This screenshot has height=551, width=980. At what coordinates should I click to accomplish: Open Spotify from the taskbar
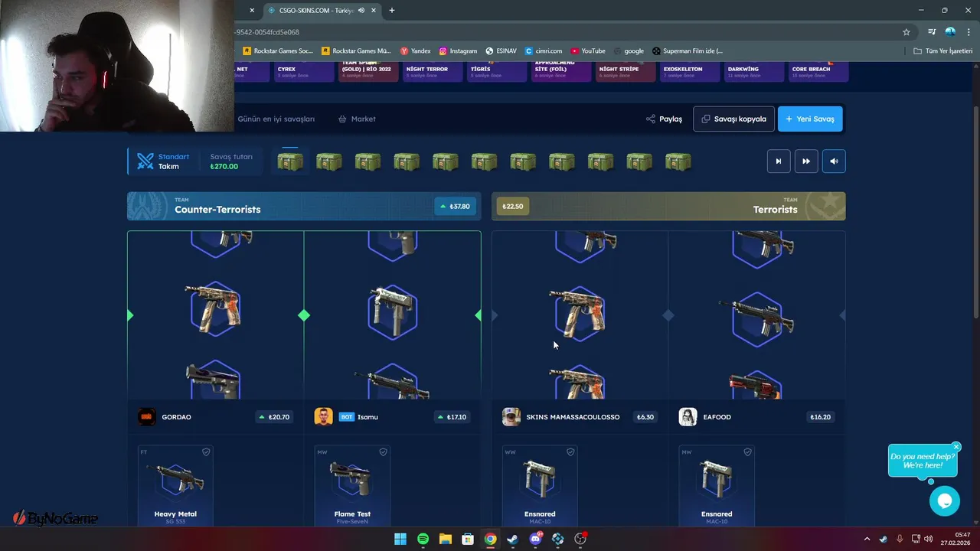click(x=423, y=539)
